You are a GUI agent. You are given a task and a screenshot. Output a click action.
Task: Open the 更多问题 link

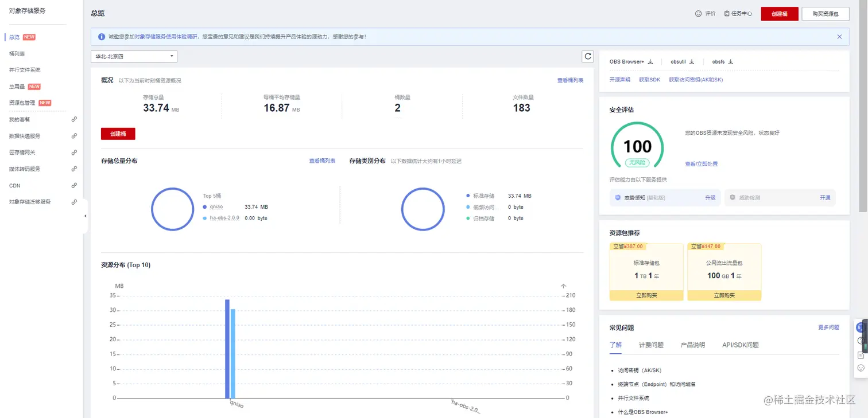tap(828, 327)
